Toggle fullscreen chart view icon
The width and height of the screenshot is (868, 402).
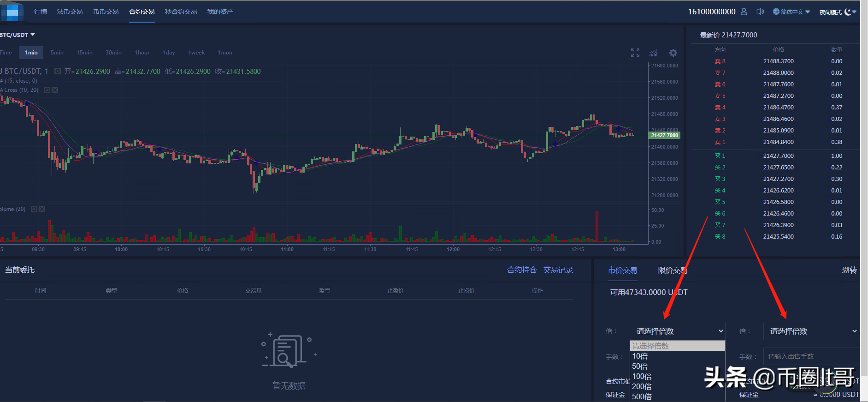[635, 53]
